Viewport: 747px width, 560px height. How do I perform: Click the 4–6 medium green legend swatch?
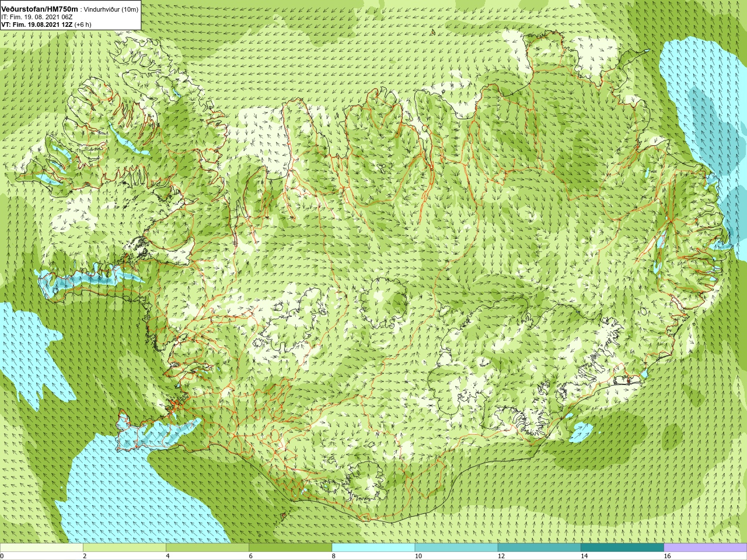[207, 548]
